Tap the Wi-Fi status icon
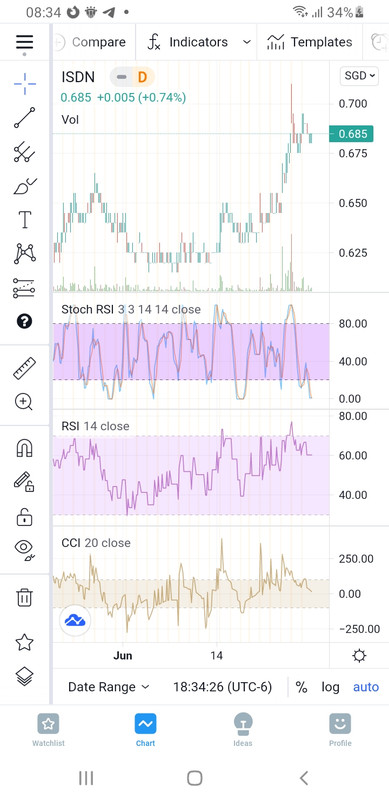Image resolution: width=389 pixels, height=800 pixels. [300, 12]
